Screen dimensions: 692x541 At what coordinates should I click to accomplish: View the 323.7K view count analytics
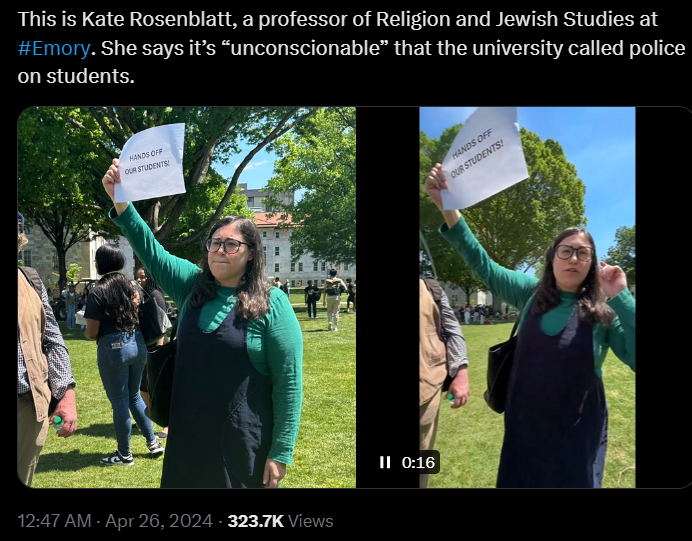tap(256, 521)
